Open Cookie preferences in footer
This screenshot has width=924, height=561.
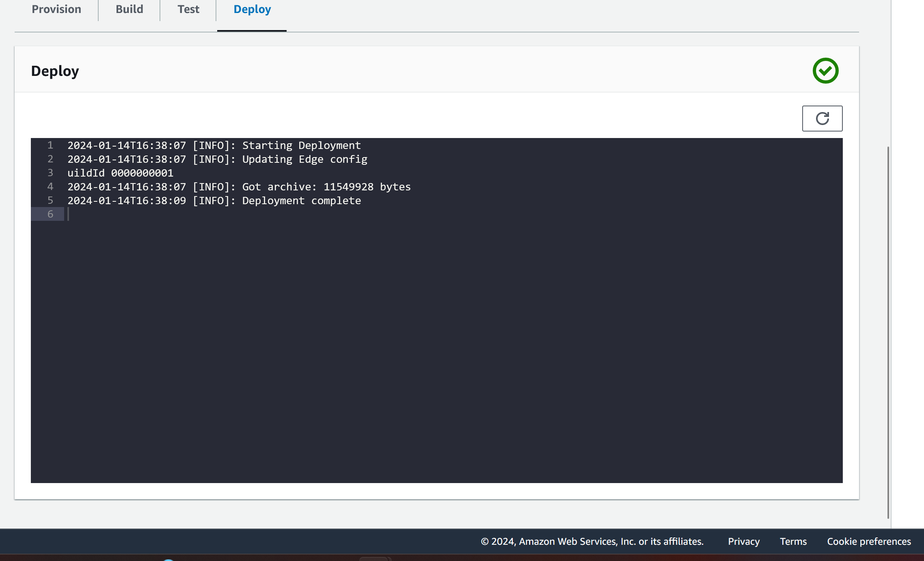[869, 542]
